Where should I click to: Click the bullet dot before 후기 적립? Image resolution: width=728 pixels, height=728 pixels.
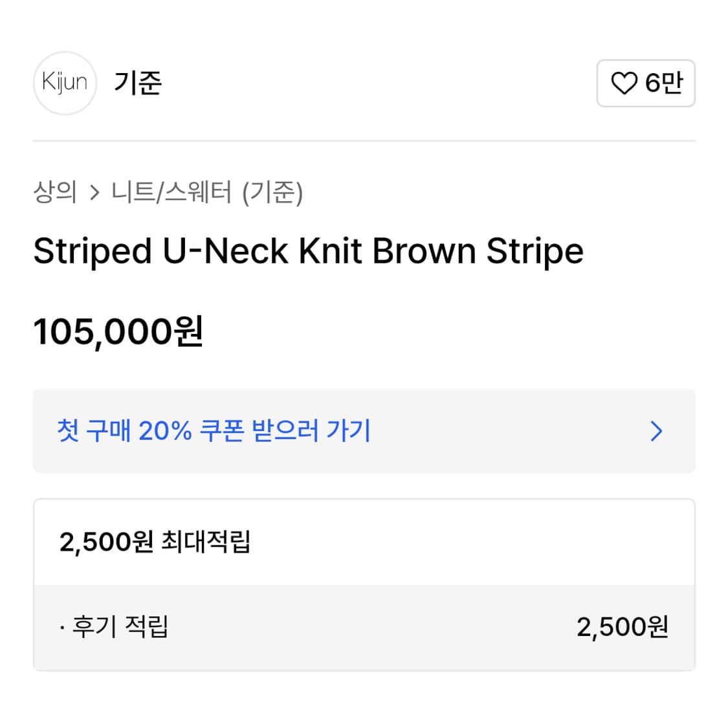(x=61, y=628)
